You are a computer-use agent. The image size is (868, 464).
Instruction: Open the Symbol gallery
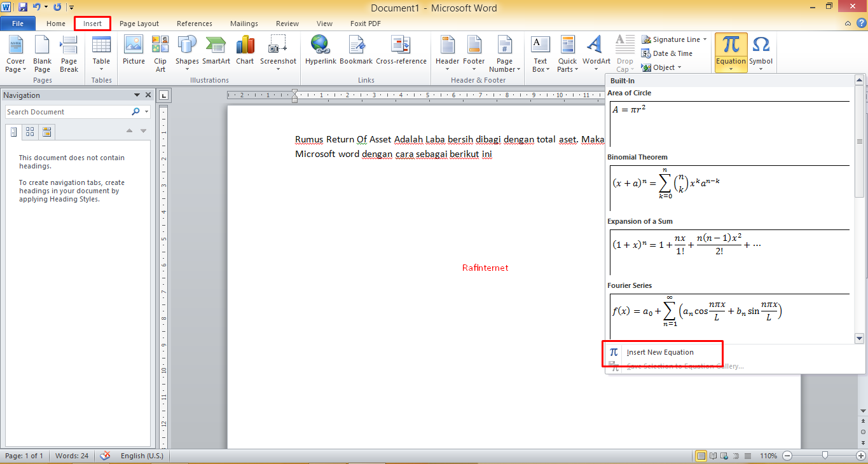click(761, 54)
